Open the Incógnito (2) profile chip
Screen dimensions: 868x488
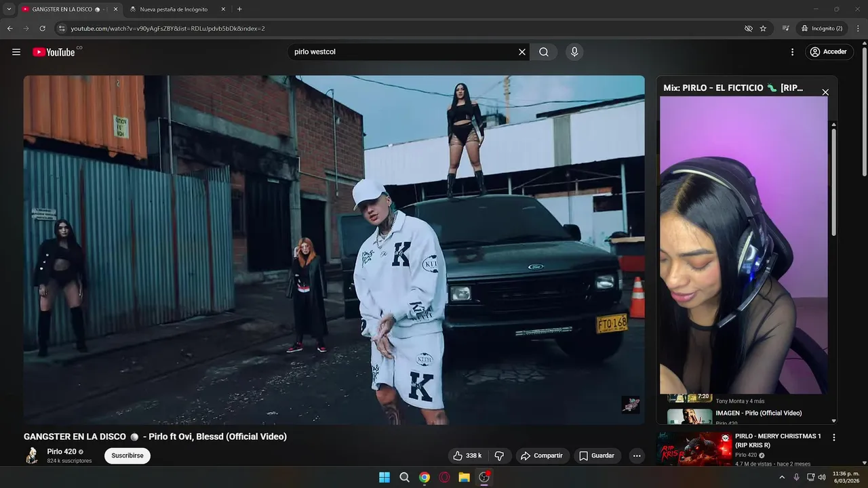(821, 28)
